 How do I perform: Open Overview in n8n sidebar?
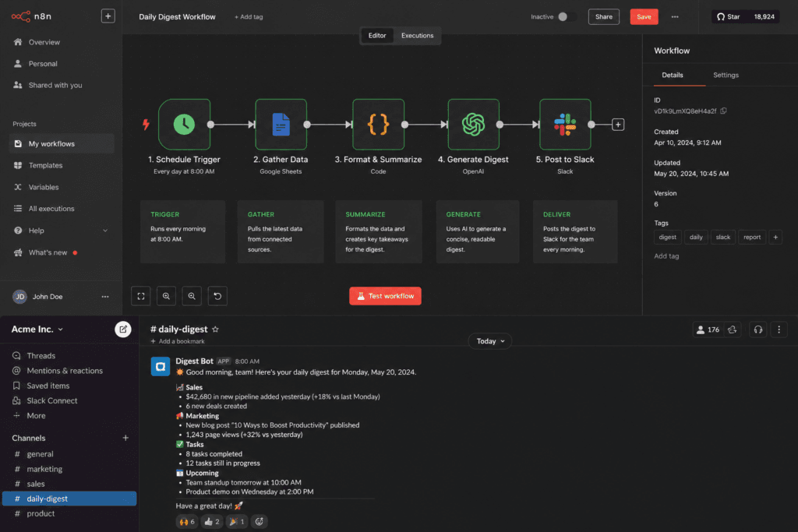pyautogui.click(x=44, y=42)
